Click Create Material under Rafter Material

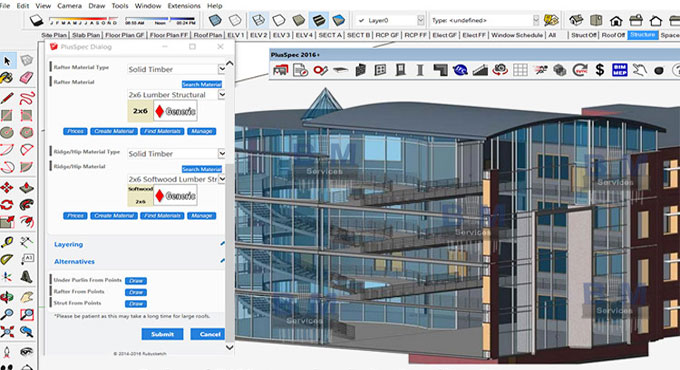pyautogui.click(x=114, y=131)
